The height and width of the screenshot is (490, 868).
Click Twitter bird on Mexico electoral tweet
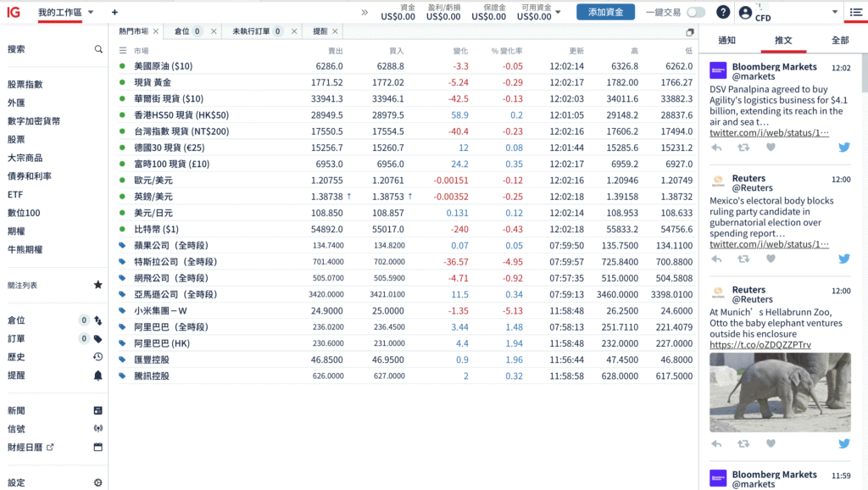[843, 259]
